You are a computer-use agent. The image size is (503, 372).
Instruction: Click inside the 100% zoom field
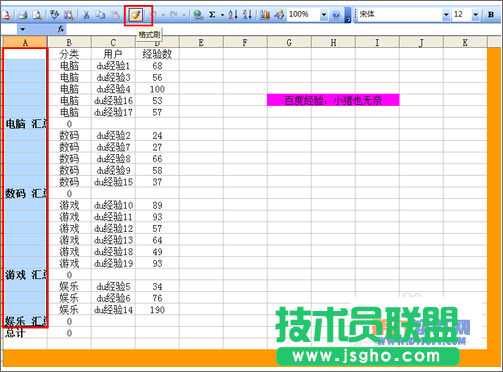pos(303,15)
